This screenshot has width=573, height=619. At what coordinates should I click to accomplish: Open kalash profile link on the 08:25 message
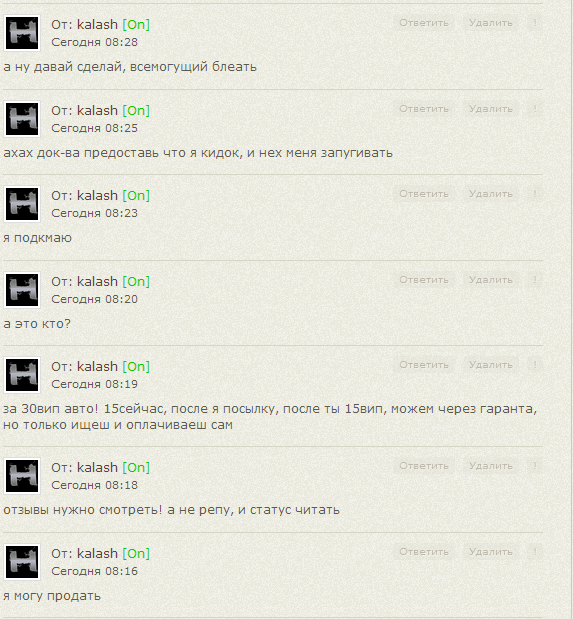97,111
